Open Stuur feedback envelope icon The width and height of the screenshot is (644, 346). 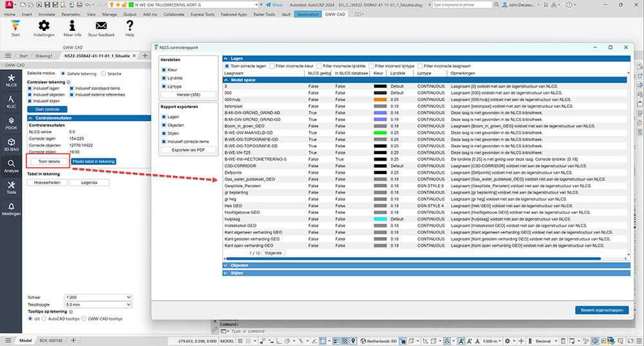click(101, 26)
